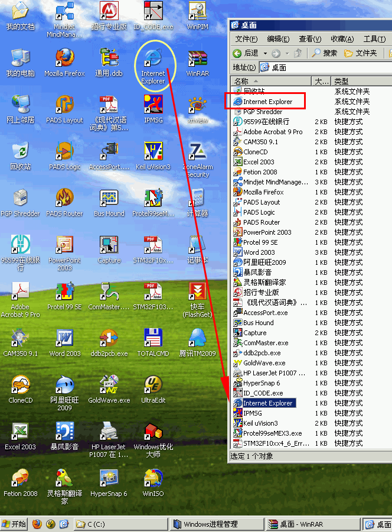Expand the back history dropdown arrow
Viewport: 392px width, 532px height.
pos(265,53)
